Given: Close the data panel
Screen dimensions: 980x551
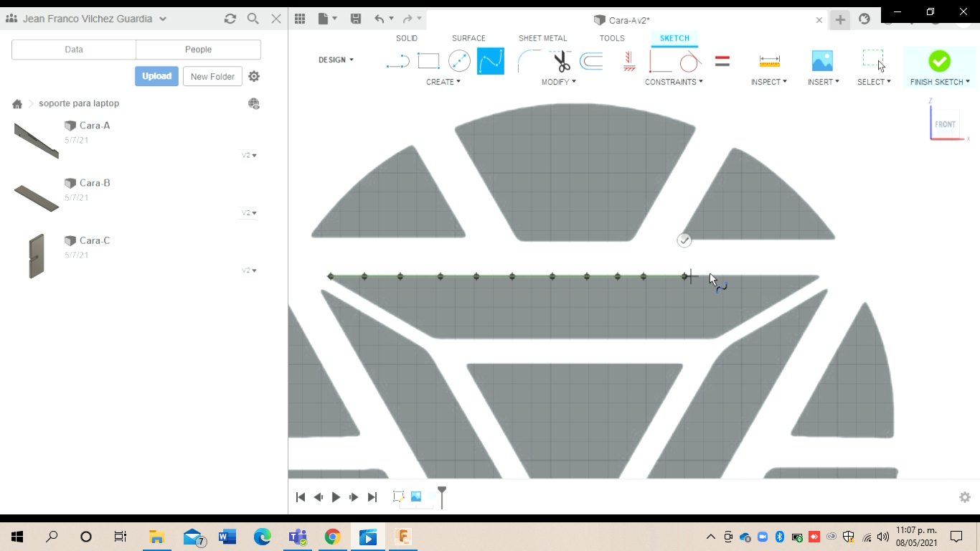Looking at the screenshot, I should (x=276, y=19).
